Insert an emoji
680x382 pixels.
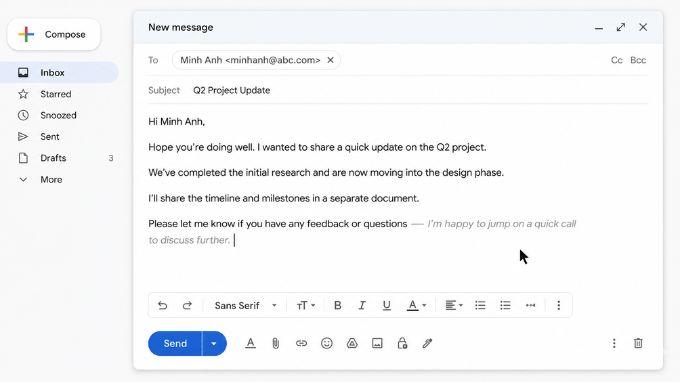coord(327,343)
